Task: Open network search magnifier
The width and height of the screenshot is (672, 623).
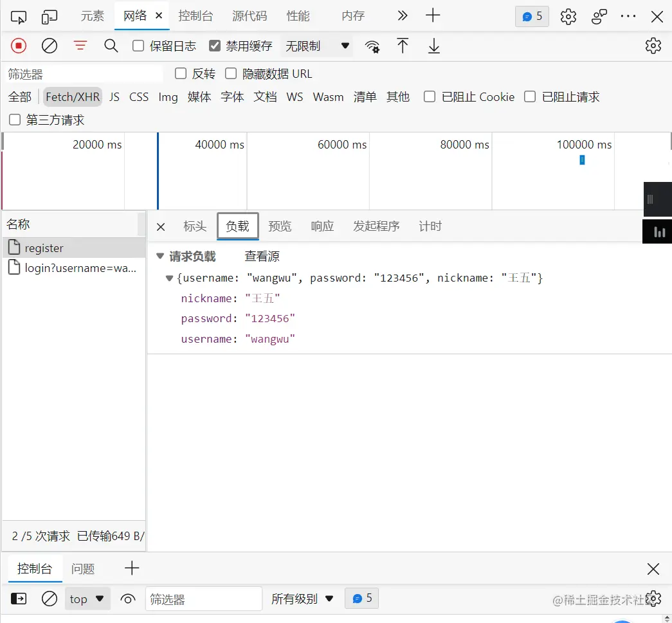Action: 111,46
